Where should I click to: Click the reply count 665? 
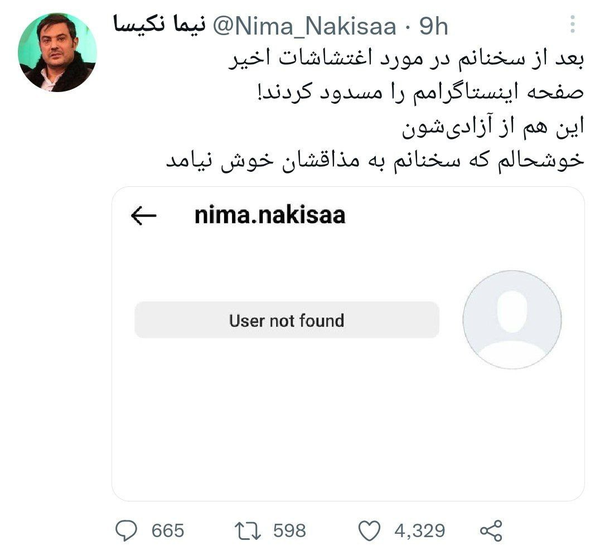(168, 530)
